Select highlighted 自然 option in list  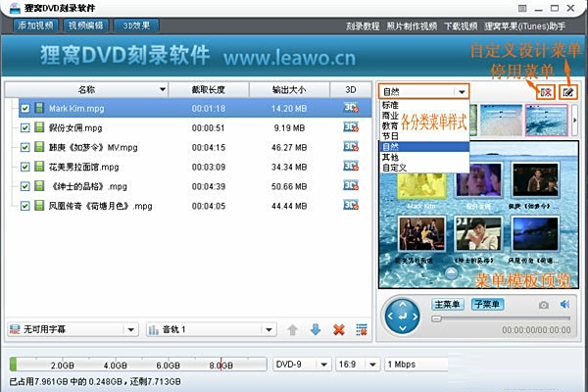point(424,147)
